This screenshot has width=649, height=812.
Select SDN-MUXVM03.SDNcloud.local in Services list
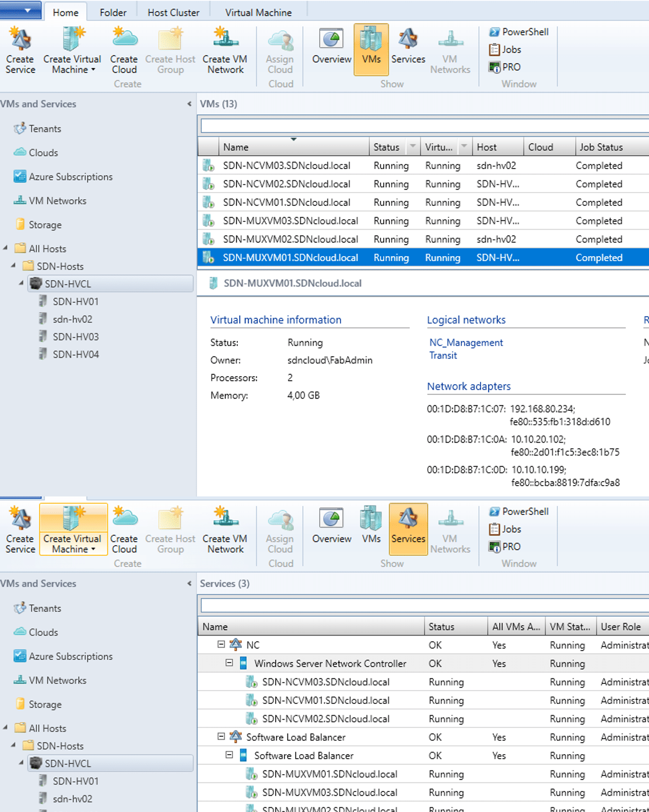point(423,793)
